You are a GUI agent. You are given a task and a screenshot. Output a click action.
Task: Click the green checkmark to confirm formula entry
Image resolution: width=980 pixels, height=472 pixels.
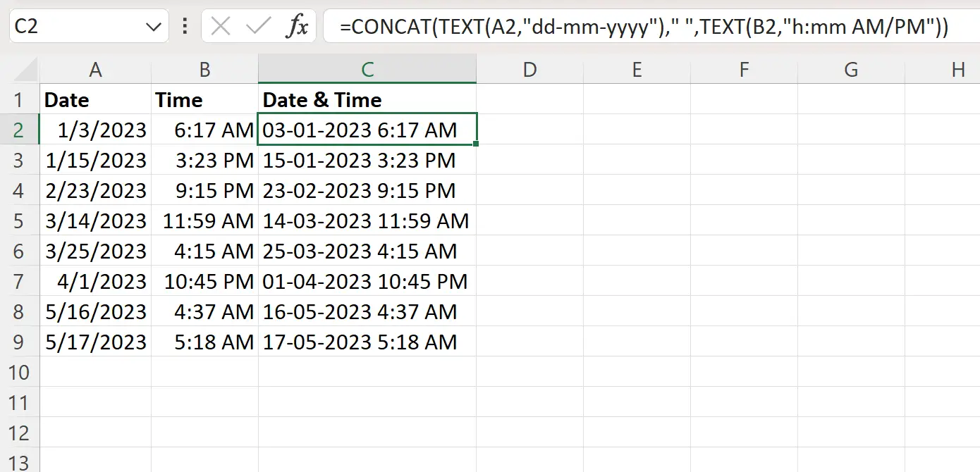point(259,26)
